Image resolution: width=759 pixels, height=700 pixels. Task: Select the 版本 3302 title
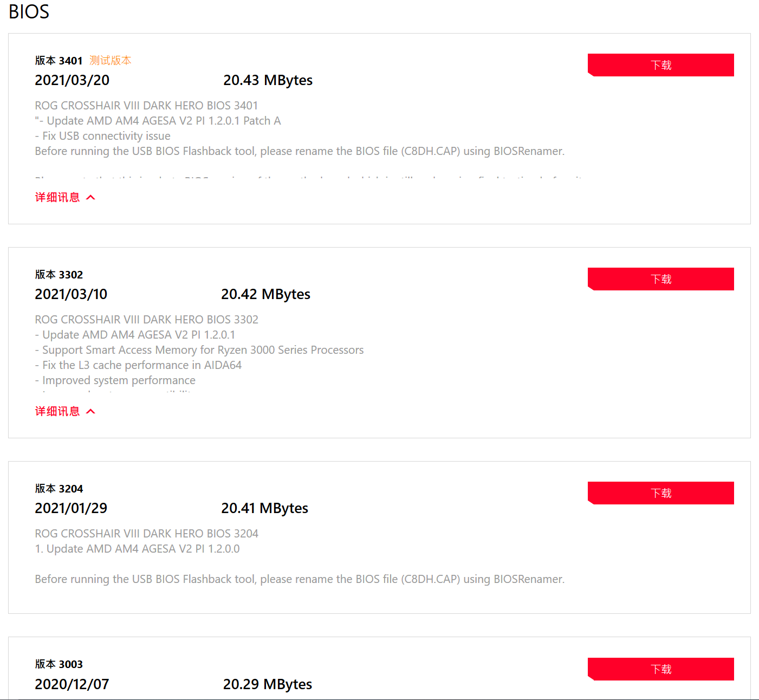tap(59, 275)
